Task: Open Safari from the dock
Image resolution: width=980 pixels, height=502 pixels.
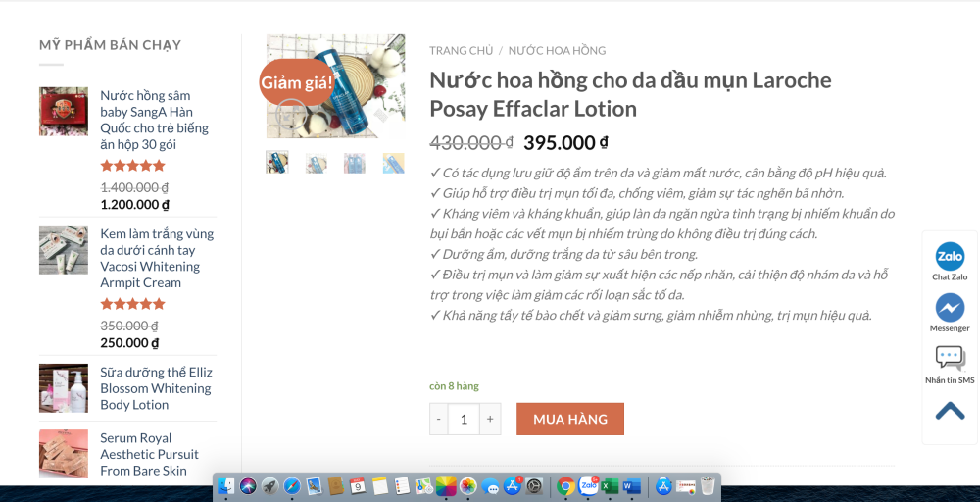Action: click(292, 486)
